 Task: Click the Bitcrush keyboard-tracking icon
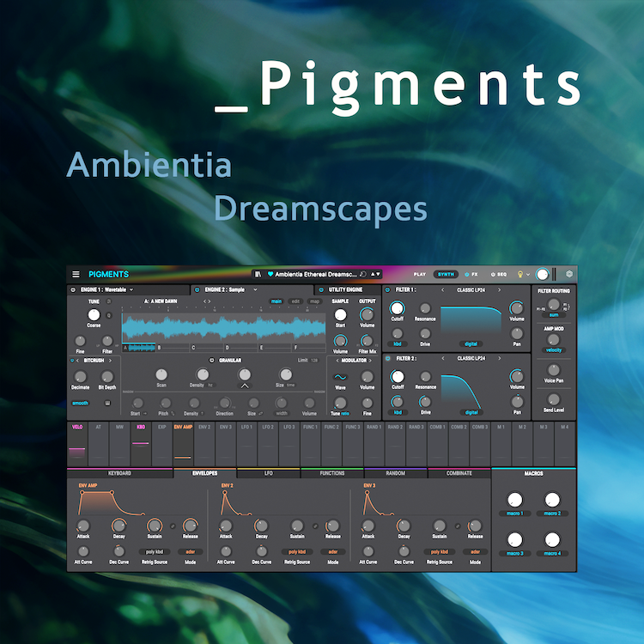pyautogui.click(x=107, y=404)
